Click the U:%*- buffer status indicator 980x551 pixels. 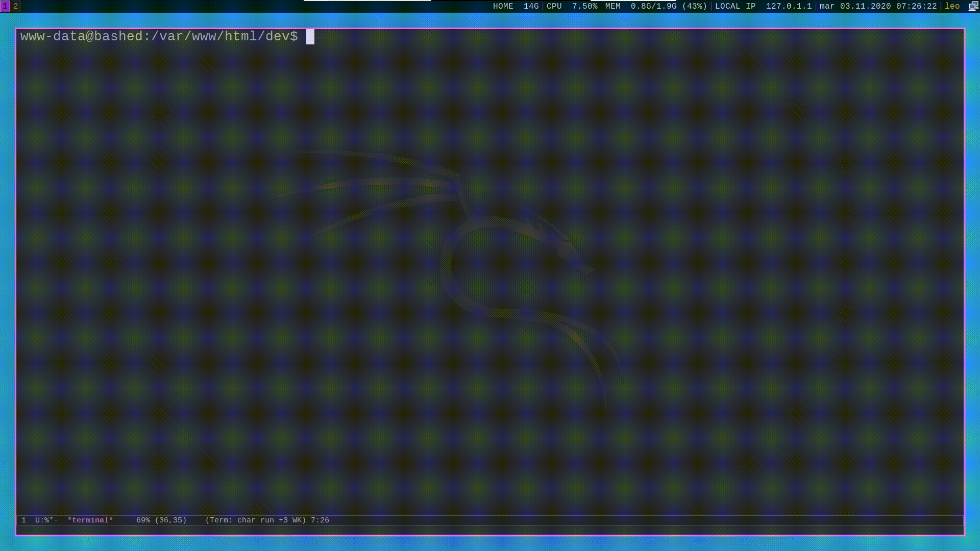(x=46, y=520)
